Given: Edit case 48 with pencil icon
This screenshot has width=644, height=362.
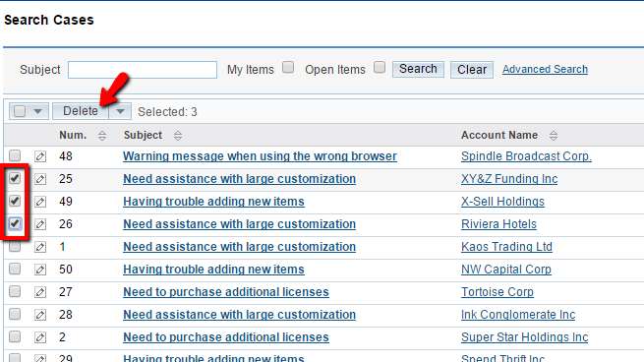Looking at the screenshot, I should coord(40,156).
